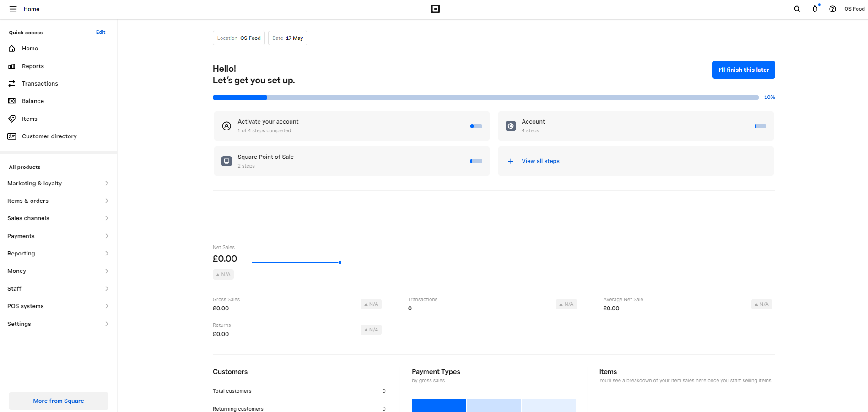This screenshot has height=412, width=868.
Task: Click the Square logo in the header
Action: coord(435,9)
